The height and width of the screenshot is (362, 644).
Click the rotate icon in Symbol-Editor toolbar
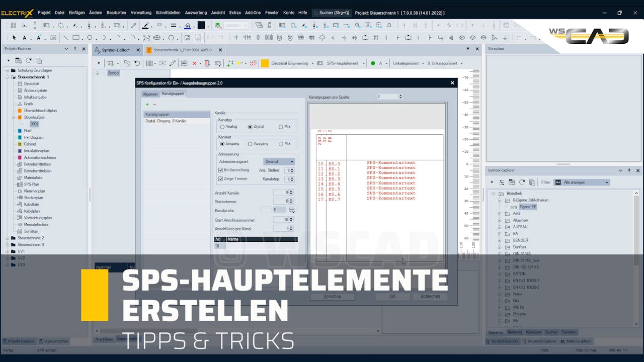(136, 63)
